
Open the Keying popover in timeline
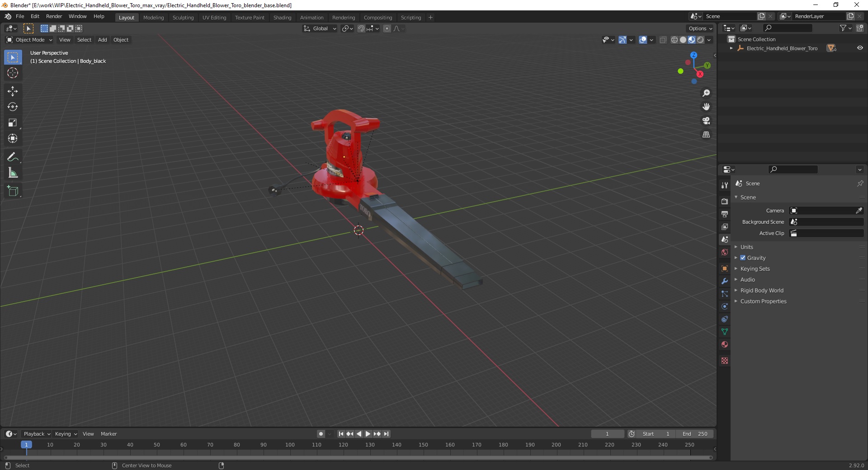click(x=66, y=434)
